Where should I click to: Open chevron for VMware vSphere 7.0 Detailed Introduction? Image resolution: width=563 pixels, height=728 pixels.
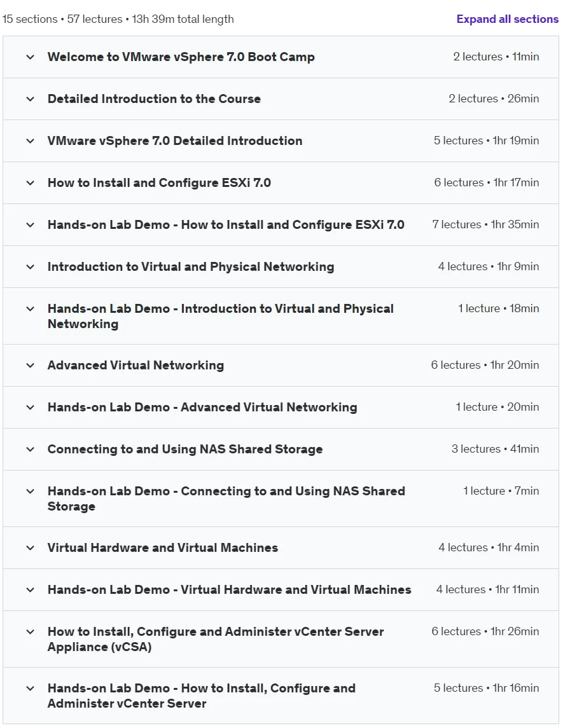30,141
